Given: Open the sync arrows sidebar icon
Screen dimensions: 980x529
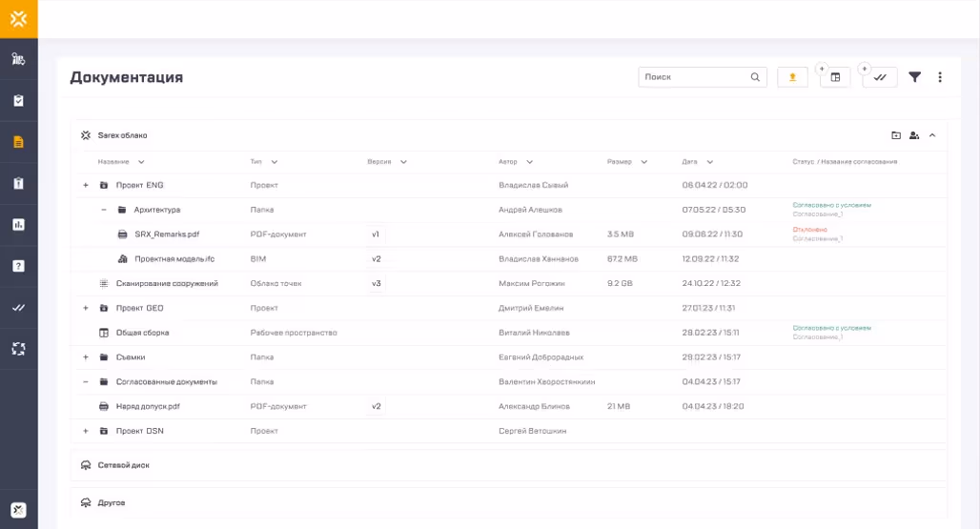Looking at the screenshot, I should [19, 349].
